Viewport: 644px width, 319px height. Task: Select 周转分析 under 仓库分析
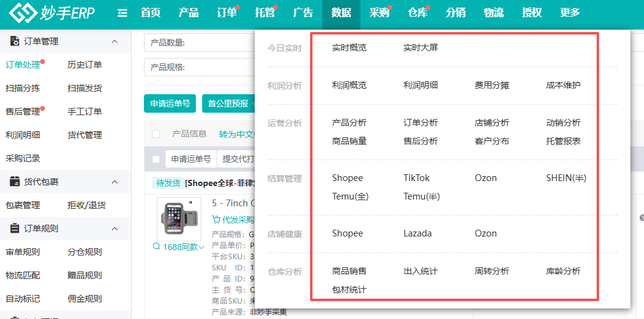click(492, 272)
